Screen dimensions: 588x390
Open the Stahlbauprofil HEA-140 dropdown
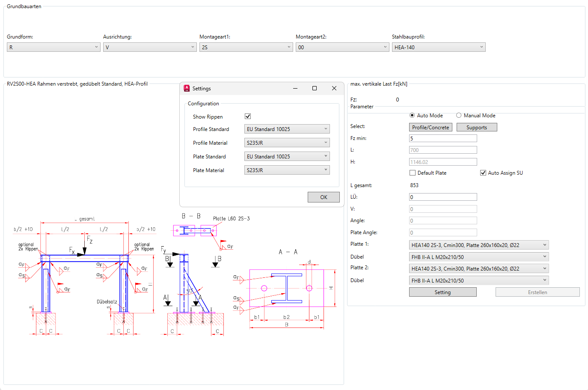[x=439, y=47]
